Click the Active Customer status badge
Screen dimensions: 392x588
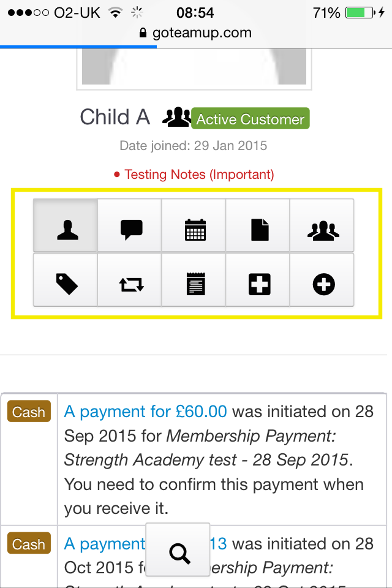[x=250, y=119]
